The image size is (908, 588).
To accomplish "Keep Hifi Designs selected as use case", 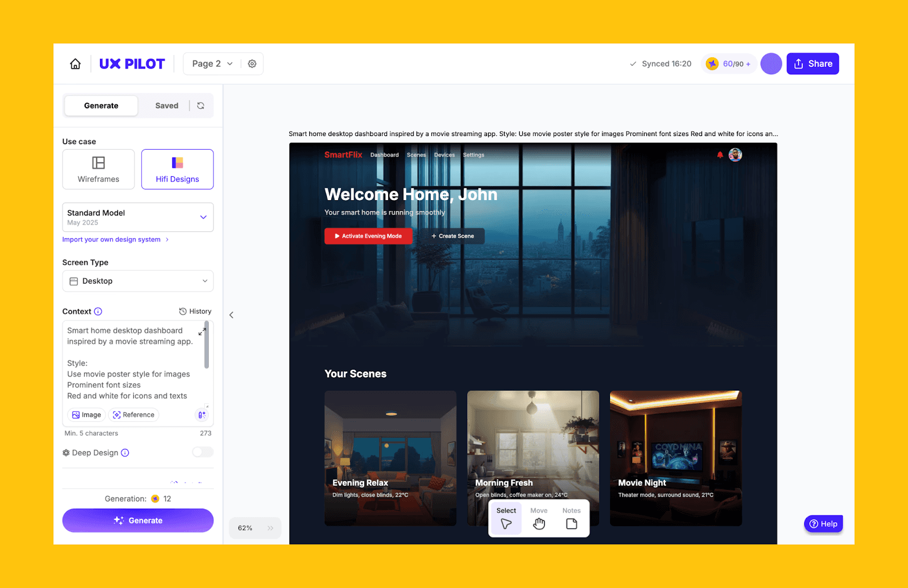I will (177, 169).
